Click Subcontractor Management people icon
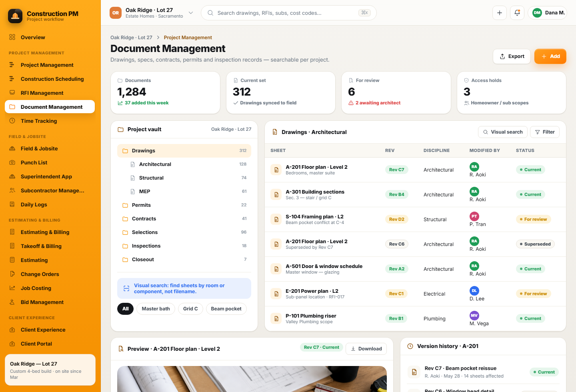The image size is (576, 392). (x=12, y=190)
